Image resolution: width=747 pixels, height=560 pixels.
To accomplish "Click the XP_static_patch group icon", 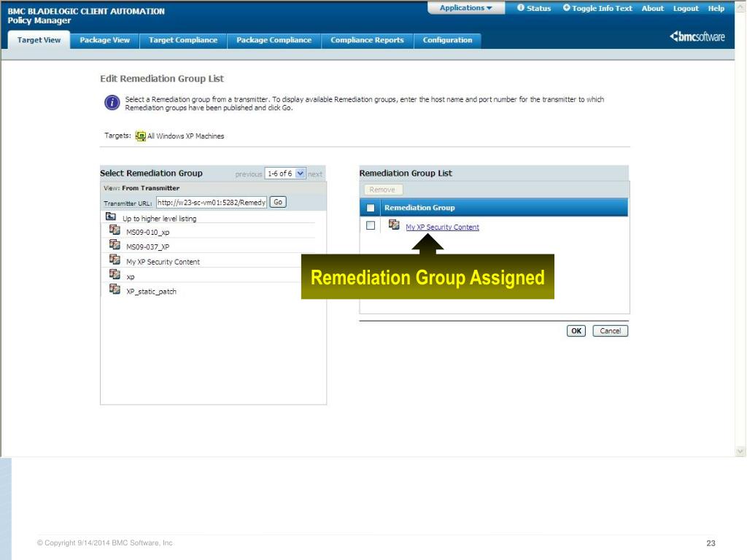I will pos(115,289).
